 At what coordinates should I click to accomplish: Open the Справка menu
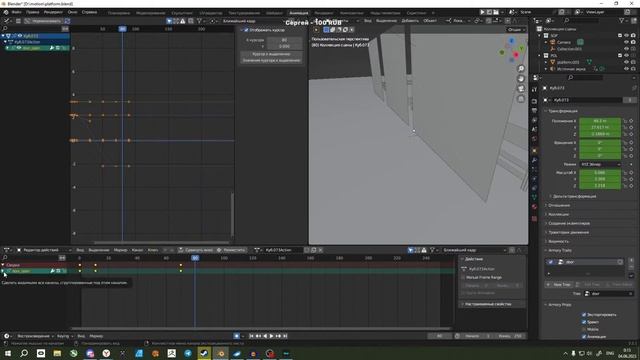89,12
